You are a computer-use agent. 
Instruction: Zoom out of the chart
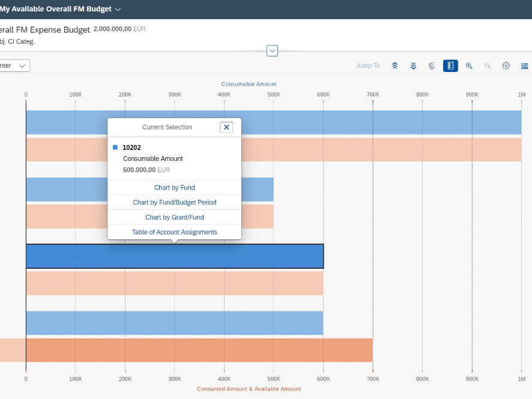click(488, 66)
